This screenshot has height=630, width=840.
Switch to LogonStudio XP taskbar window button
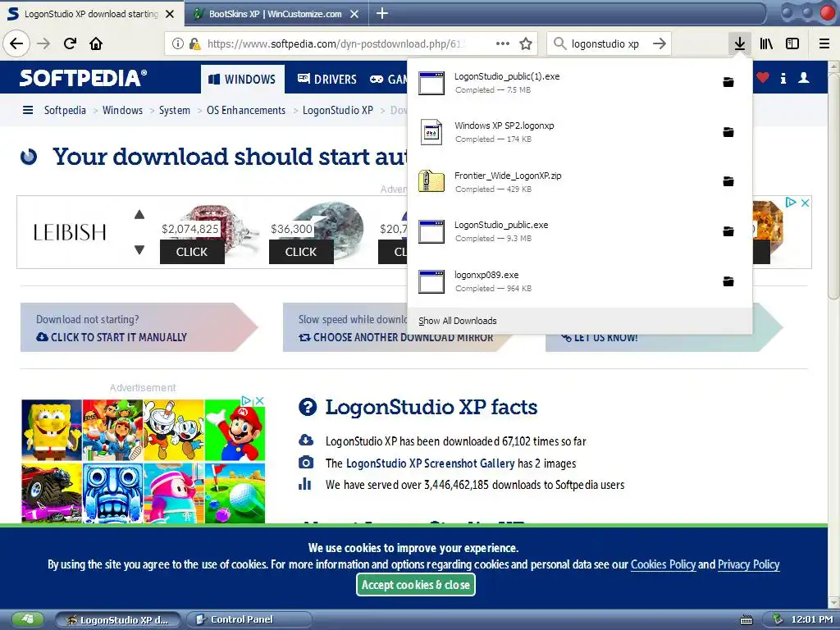tap(117, 620)
